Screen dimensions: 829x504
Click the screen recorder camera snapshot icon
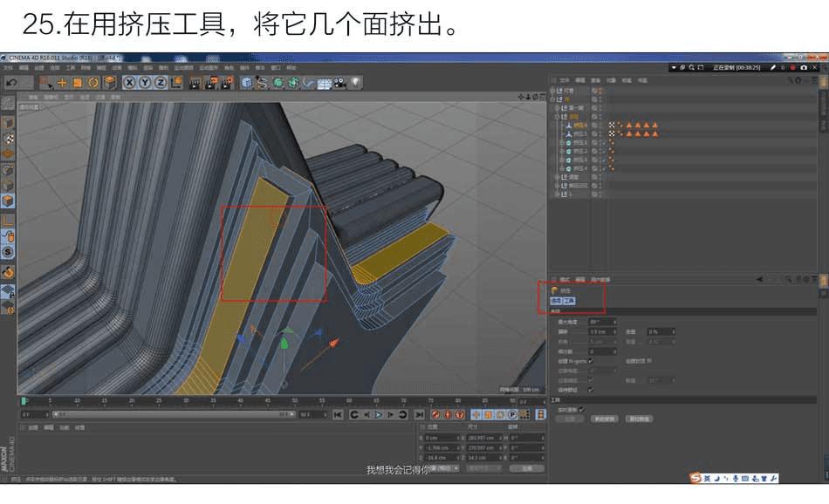(x=804, y=68)
